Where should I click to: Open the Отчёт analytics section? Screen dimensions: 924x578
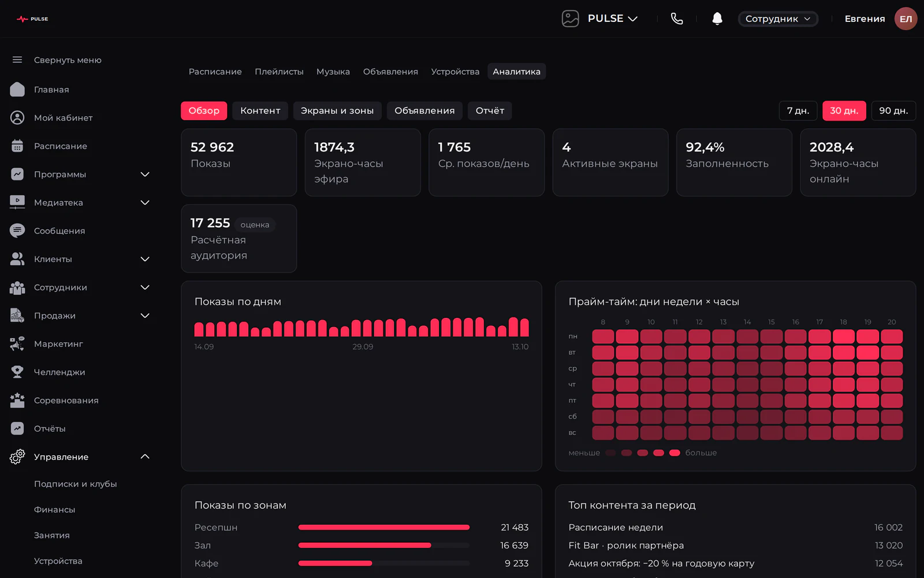[x=490, y=110]
